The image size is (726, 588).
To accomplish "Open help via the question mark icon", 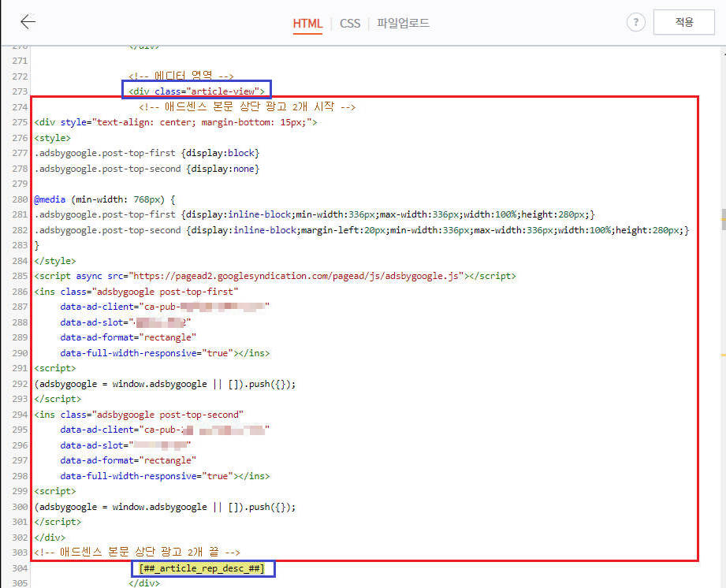I will (635, 22).
